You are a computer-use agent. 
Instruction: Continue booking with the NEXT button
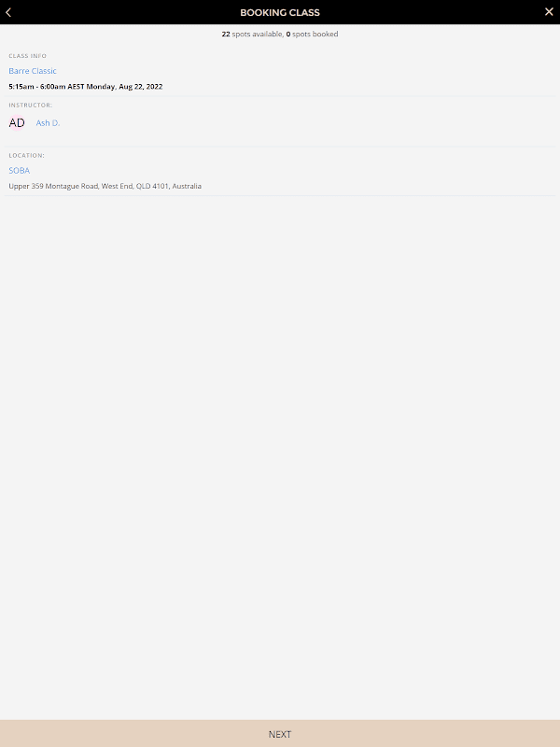point(280,734)
